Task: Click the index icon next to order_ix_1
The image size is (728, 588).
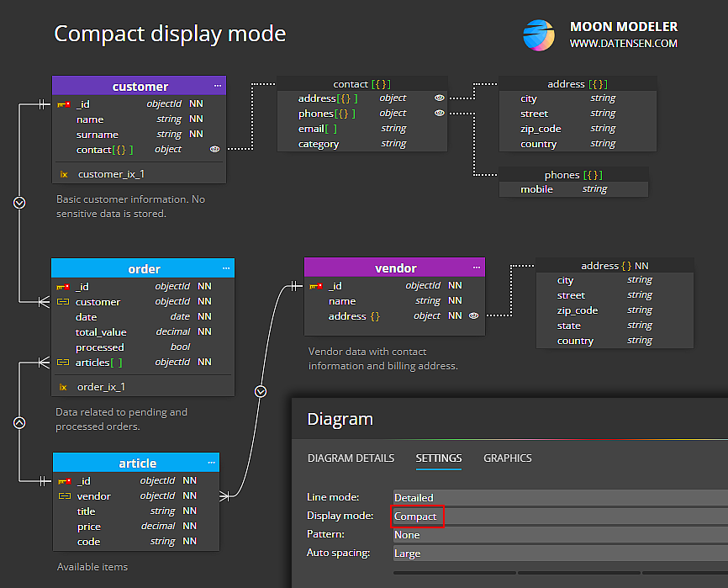Action: tap(66, 386)
